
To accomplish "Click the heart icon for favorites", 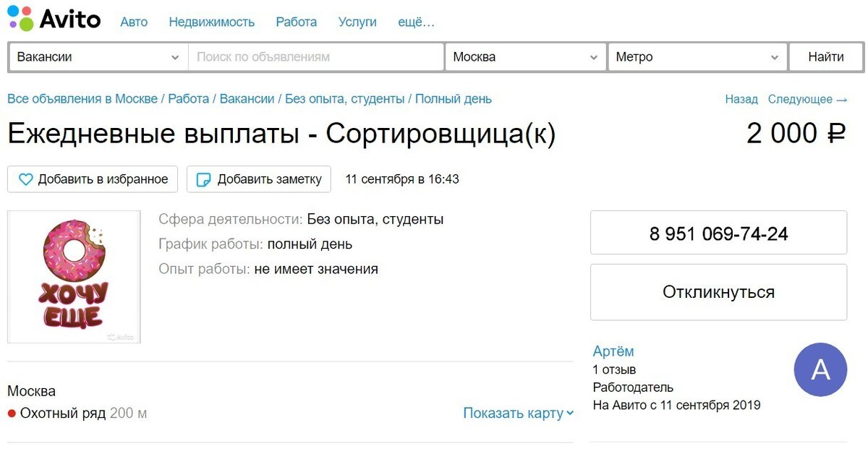I will pos(26,179).
